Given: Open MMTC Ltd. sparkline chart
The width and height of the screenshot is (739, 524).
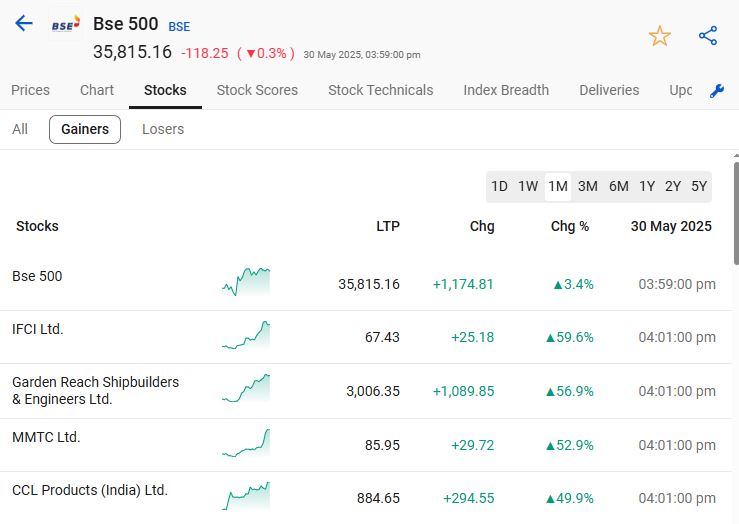Looking at the screenshot, I should (246, 443).
